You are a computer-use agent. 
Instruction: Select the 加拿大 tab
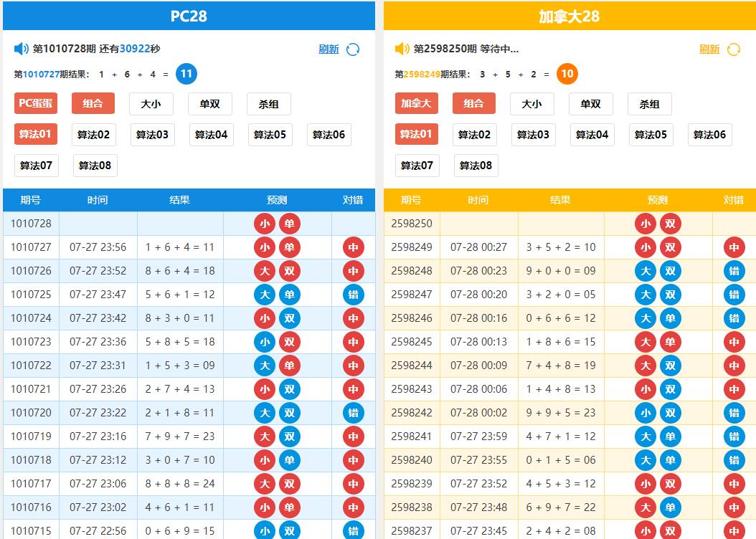pos(417,103)
